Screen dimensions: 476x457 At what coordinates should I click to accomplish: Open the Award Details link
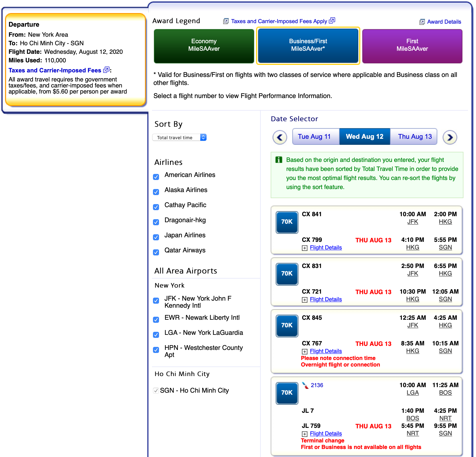pos(444,22)
